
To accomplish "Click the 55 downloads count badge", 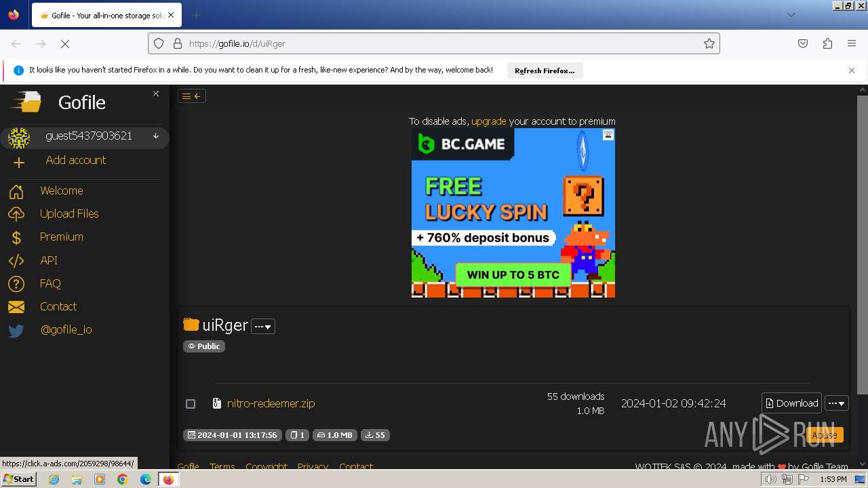I will point(375,435).
